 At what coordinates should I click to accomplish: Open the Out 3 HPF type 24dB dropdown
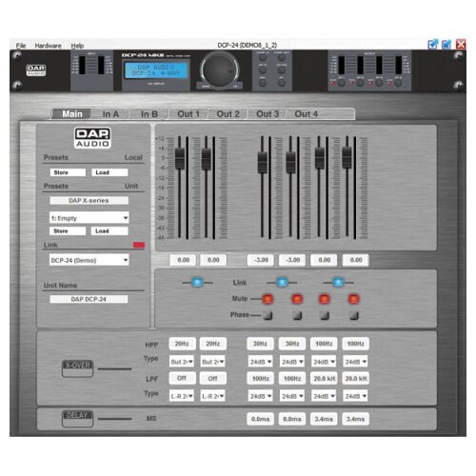[x=324, y=362]
